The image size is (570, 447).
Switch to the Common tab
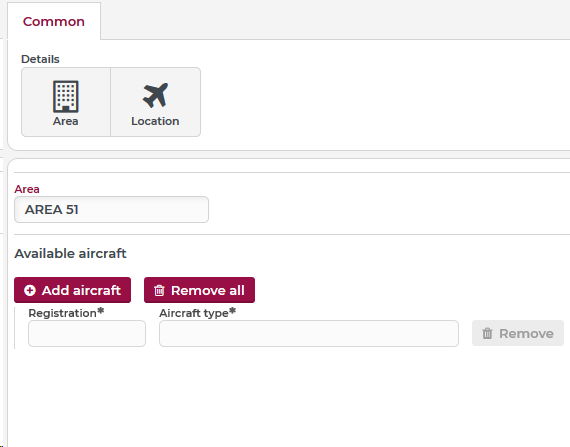pos(54,21)
